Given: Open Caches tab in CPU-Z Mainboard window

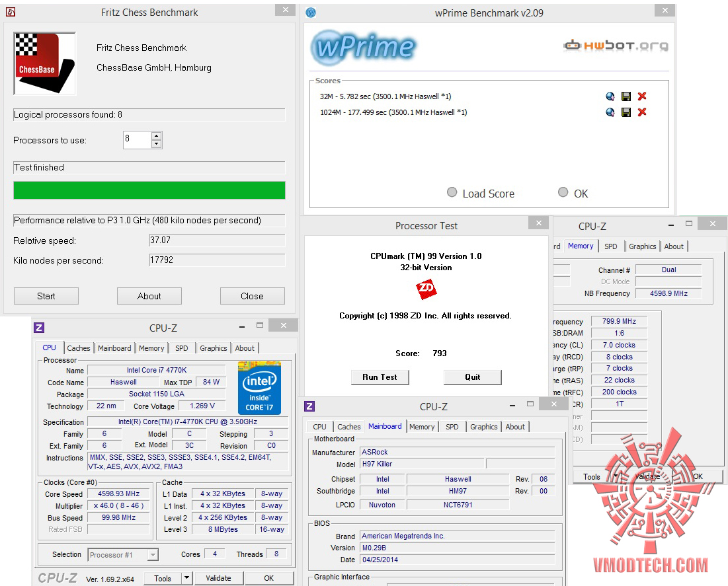Looking at the screenshot, I should [x=348, y=426].
